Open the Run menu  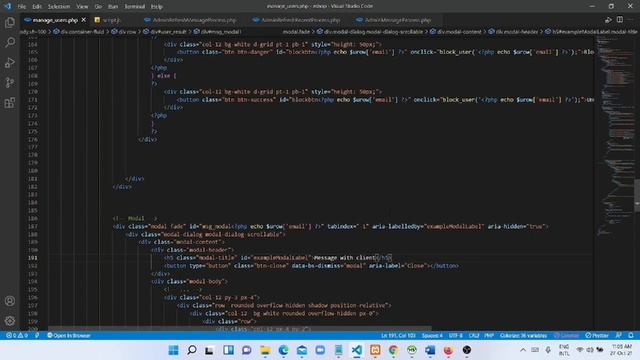click(113, 7)
